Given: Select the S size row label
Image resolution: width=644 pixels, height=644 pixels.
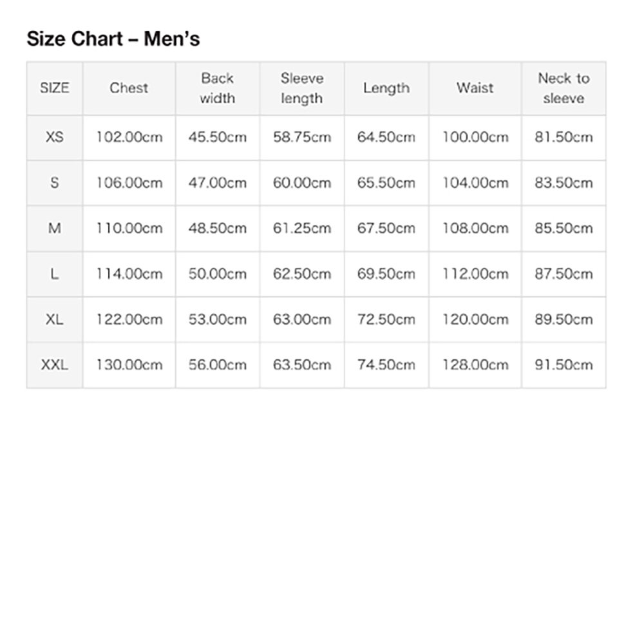Looking at the screenshot, I should 55,183.
